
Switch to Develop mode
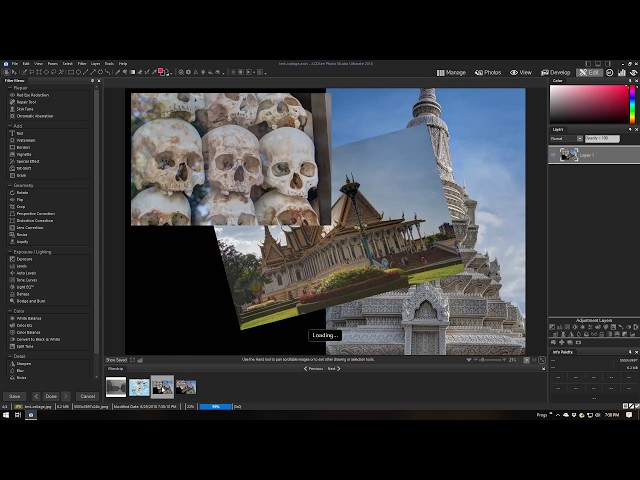point(556,73)
